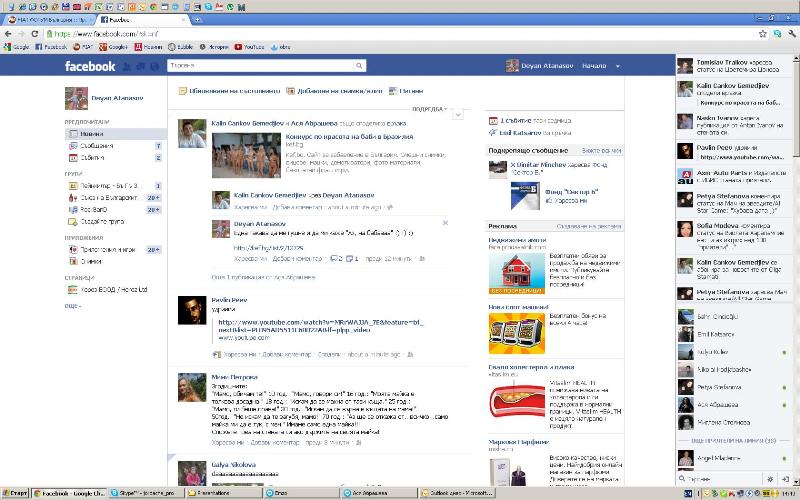
Task: Open messages icon in blue header
Action: click(x=140, y=66)
